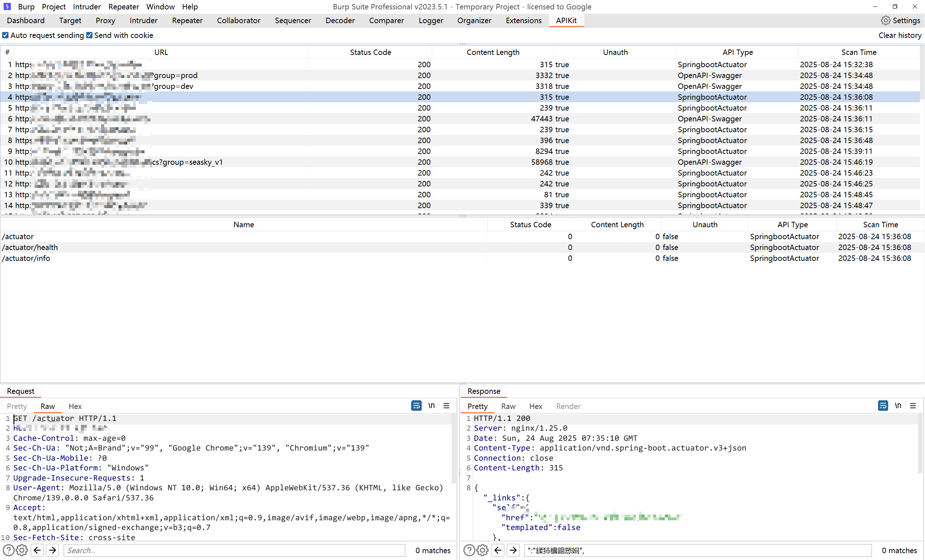Click Clear history button

(x=899, y=35)
